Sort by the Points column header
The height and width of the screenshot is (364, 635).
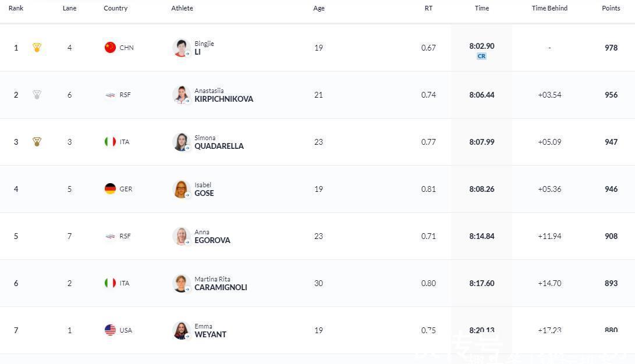click(x=611, y=8)
